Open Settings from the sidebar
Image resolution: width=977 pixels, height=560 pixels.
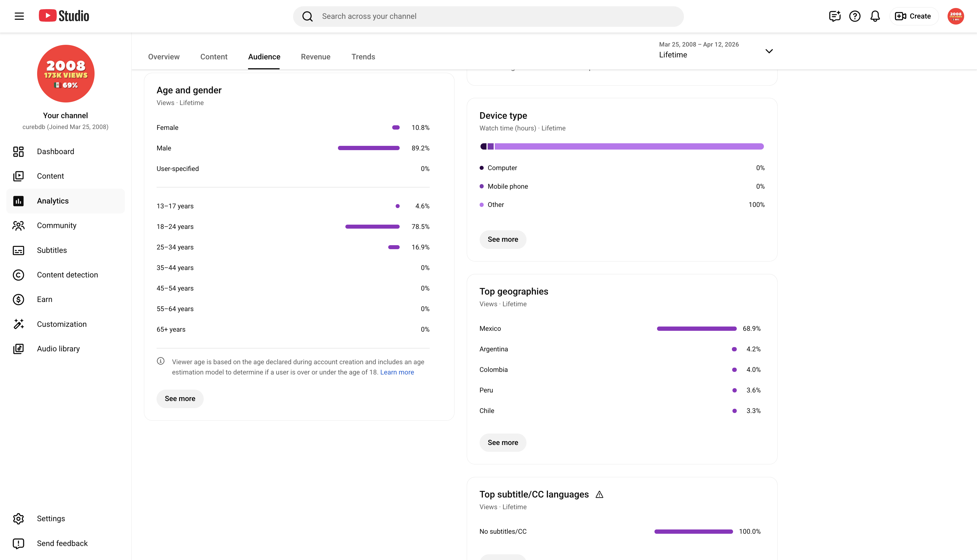(65, 518)
